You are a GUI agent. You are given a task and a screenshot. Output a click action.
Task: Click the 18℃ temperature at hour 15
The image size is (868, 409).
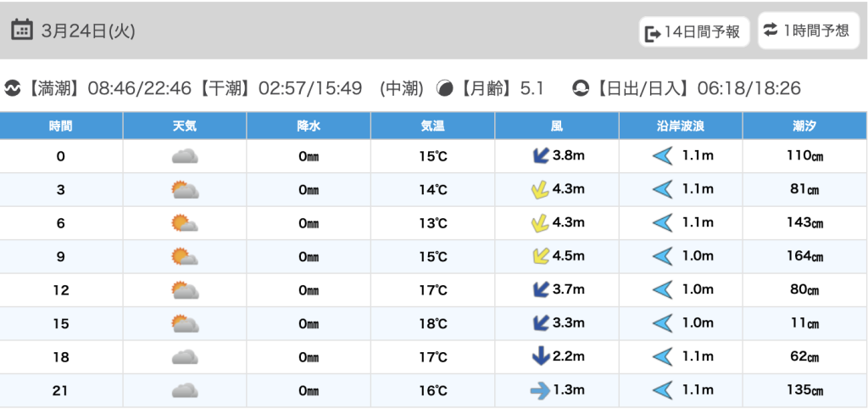pyautogui.click(x=433, y=323)
